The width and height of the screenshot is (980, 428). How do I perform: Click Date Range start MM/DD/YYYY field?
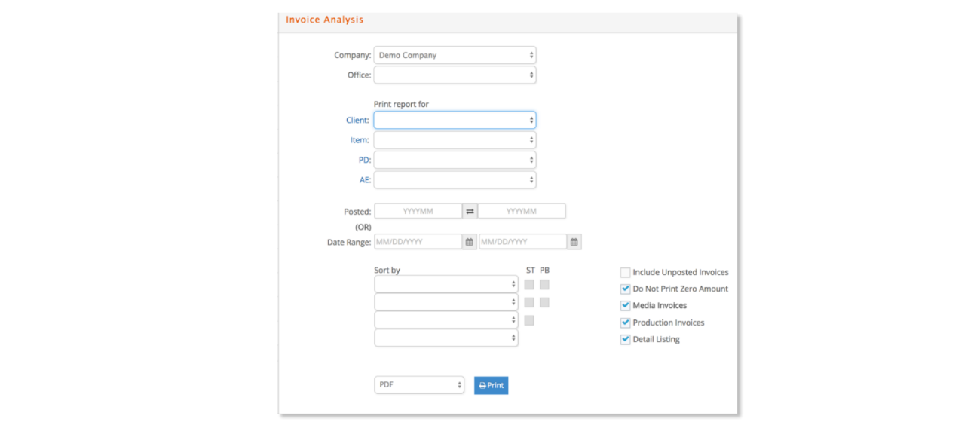(418, 242)
